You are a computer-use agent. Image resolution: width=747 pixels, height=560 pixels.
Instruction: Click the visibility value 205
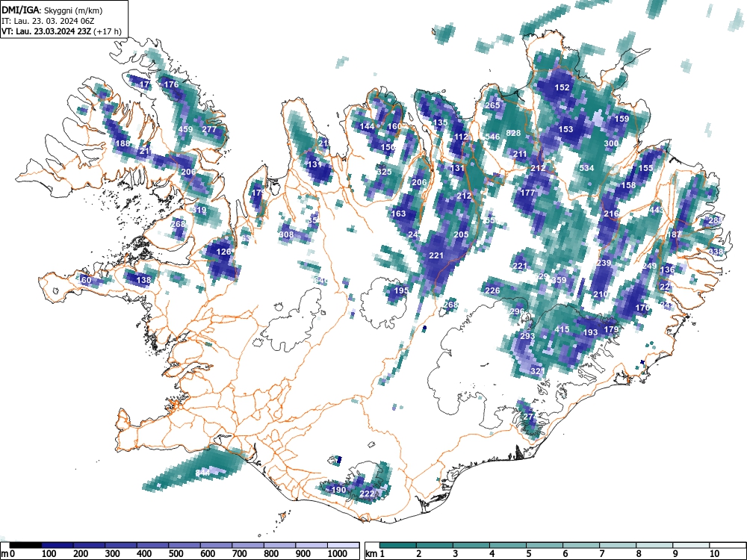(461, 234)
